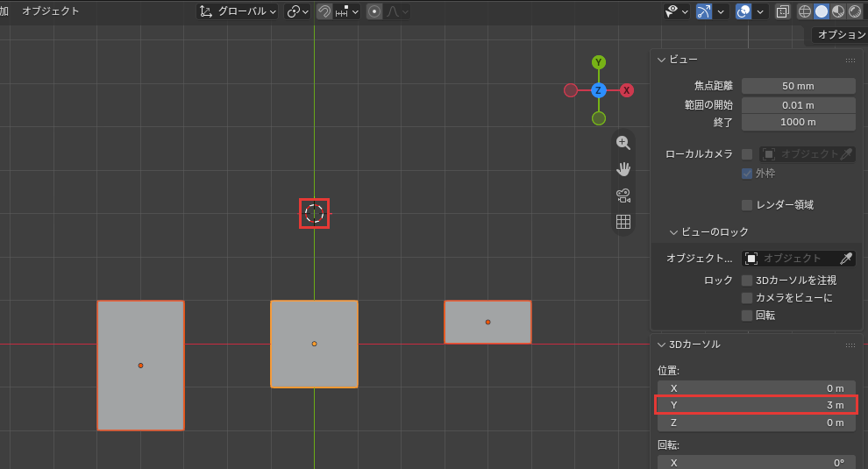This screenshot has width=868, height=469.
Task: Click the 範囲の開始 0.01 m field
Action: pos(798,104)
